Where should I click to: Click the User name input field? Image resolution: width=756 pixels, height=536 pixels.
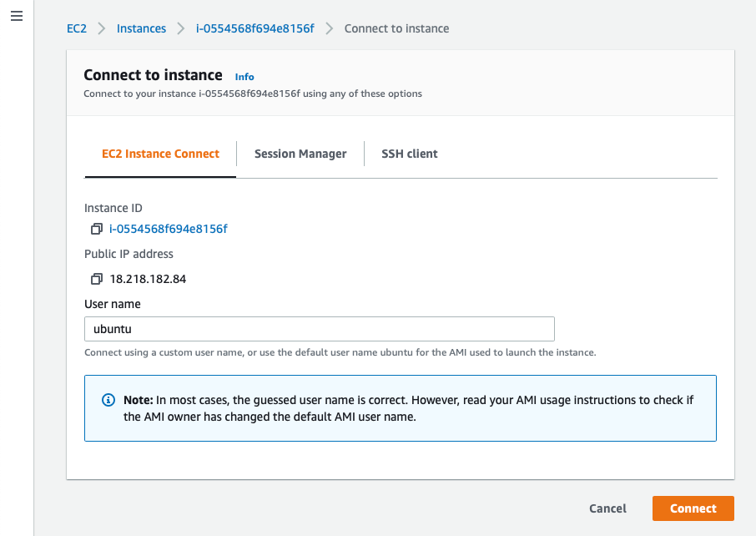pos(320,329)
